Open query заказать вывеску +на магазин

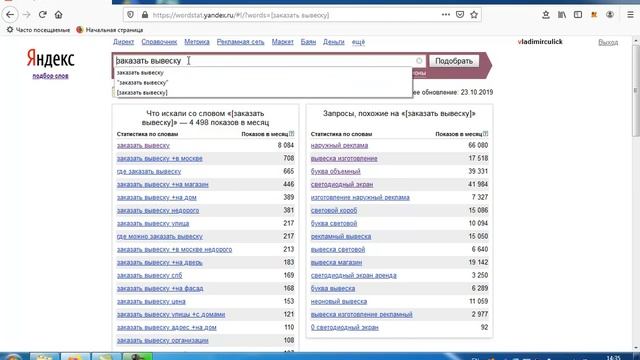[162, 184]
